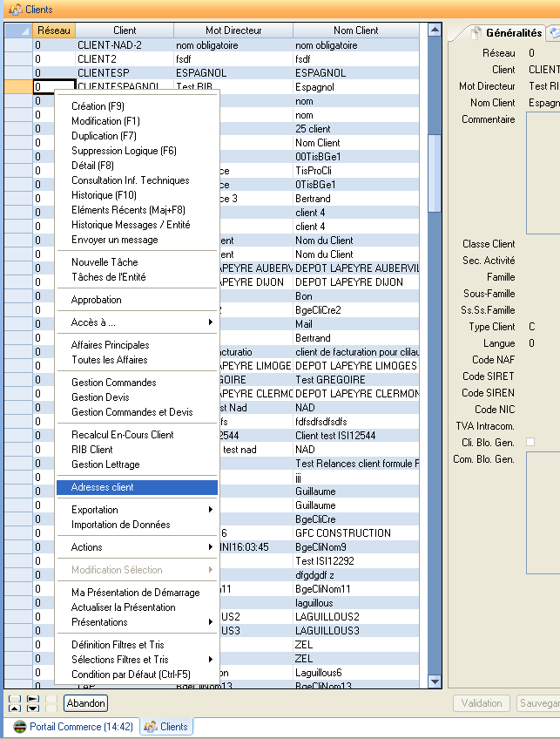Click the grid's vertical scrollbar up arrow

click(435, 31)
